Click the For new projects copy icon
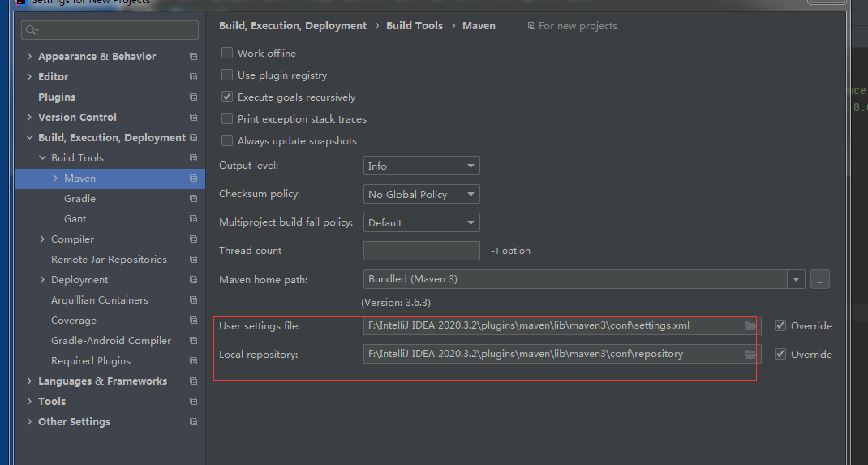The height and width of the screenshot is (465, 868). tap(531, 25)
